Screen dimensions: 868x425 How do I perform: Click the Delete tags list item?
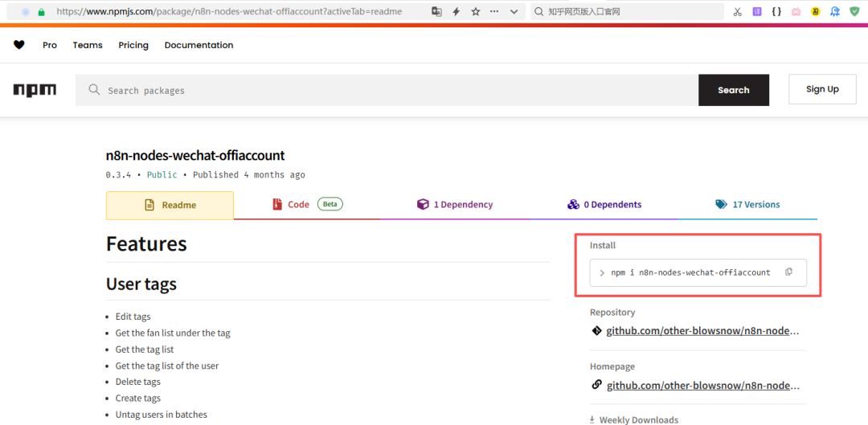pyautogui.click(x=138, y=382)
